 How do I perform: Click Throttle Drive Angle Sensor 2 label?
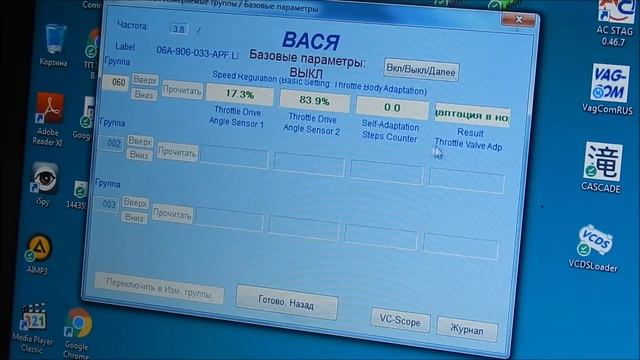click(312, 124)
